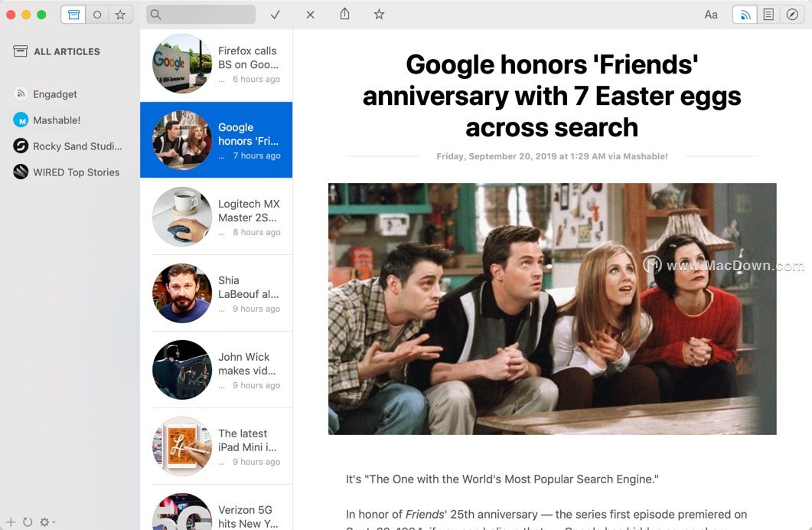Image resolution: width=812 pixels, height=530 pixels.
Task: Open the John Wick makes vid... article
Action: 216,370
